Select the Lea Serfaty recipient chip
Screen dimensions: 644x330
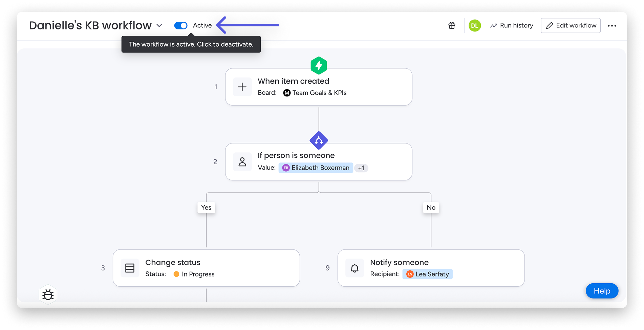point(427,274)
